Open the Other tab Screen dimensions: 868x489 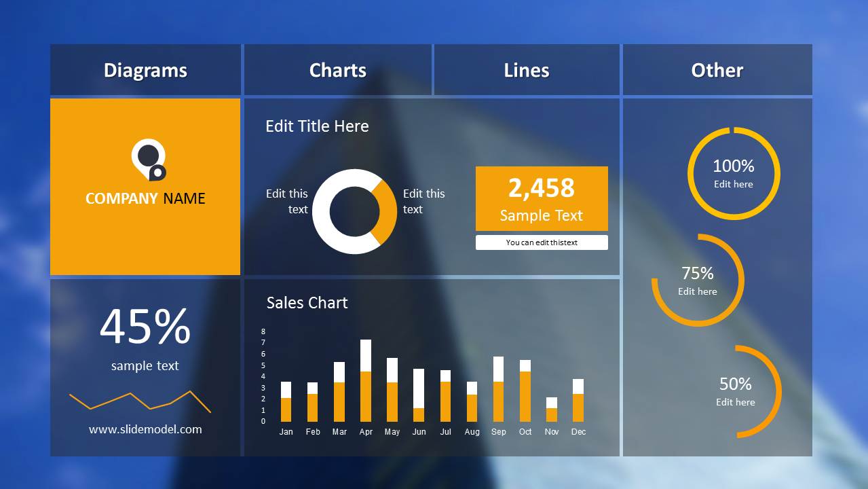[717, 70]
